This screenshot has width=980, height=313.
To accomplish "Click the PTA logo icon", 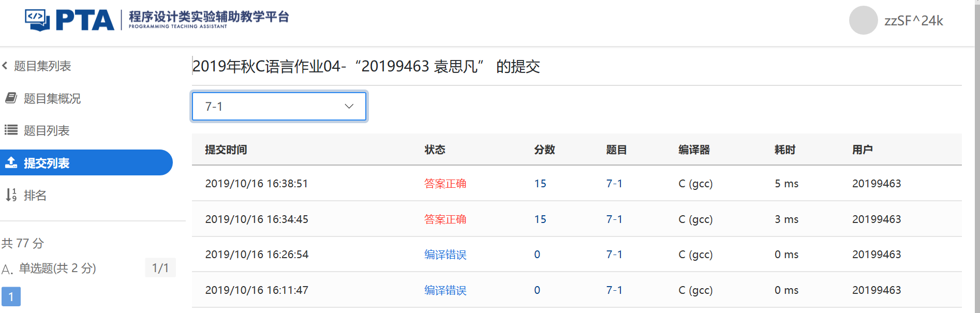I will (x=37, y=20).
